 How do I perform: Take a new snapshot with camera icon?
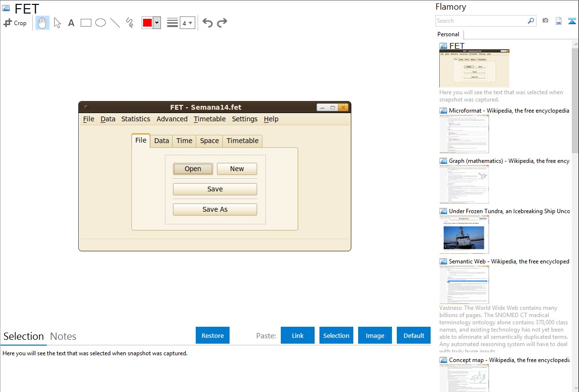545,21
